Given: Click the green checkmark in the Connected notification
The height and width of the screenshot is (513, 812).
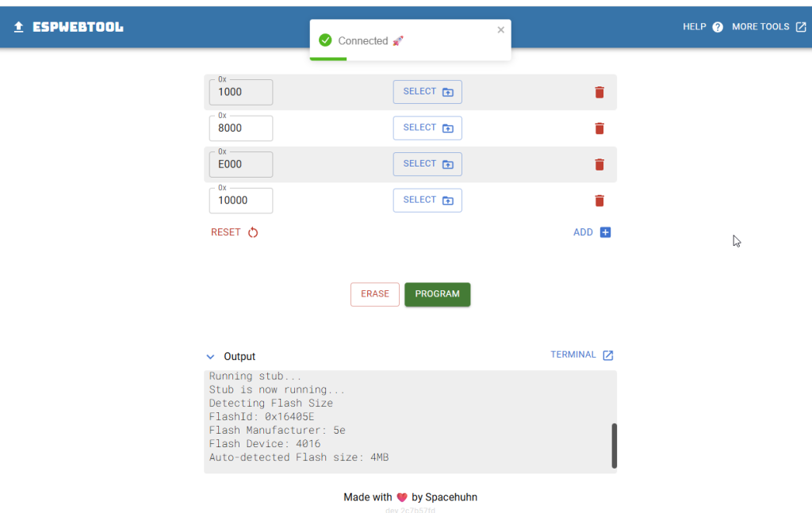Looking at the screenshot, I should coord(325,39).
